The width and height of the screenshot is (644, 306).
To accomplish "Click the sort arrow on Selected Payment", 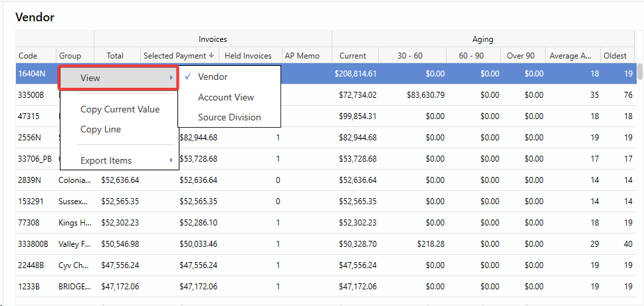I will click(x=212, y=56).
